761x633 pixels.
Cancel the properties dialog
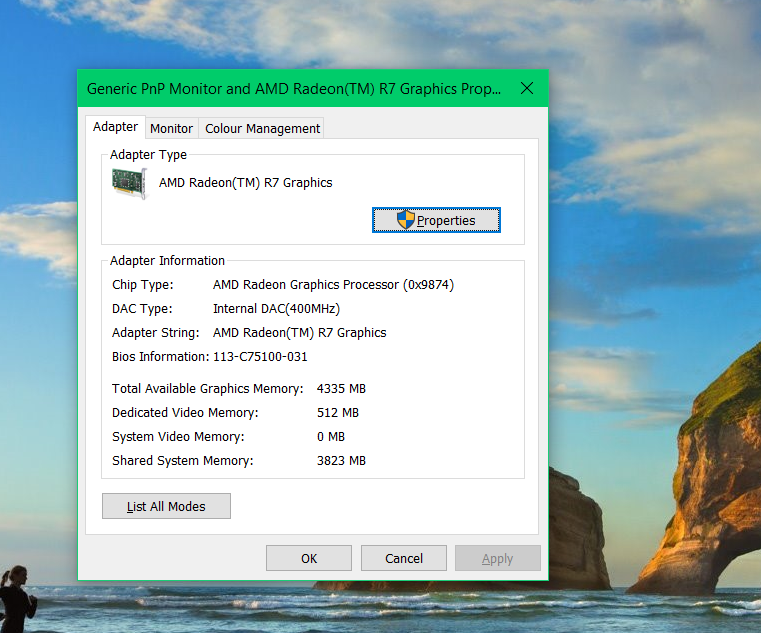[x=404, y=558]
